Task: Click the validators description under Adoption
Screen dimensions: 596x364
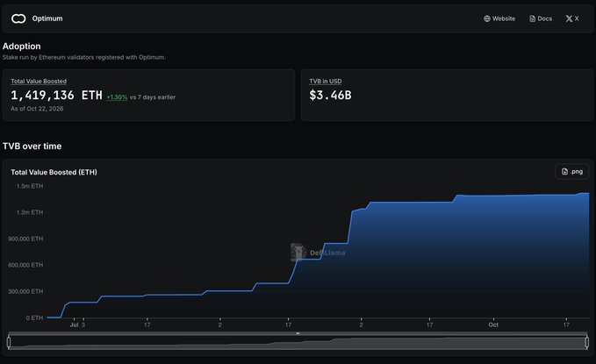Action: (84, 57)
